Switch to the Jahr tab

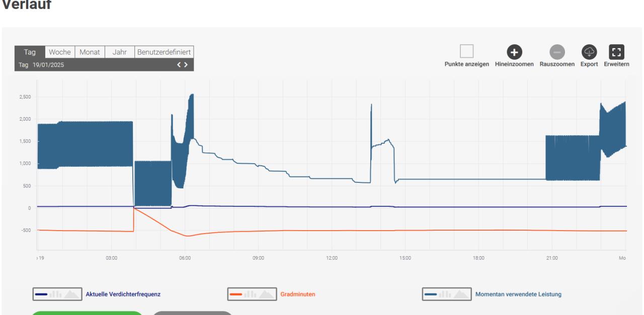pyautogui.click(x=120, y=52)
